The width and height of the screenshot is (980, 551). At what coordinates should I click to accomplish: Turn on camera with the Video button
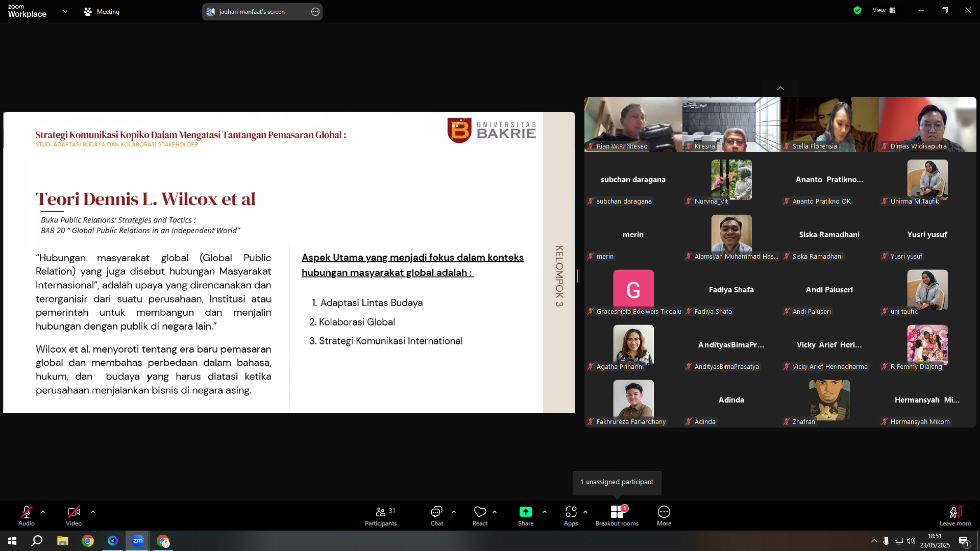pyautogui.click(x=73, y=515)
